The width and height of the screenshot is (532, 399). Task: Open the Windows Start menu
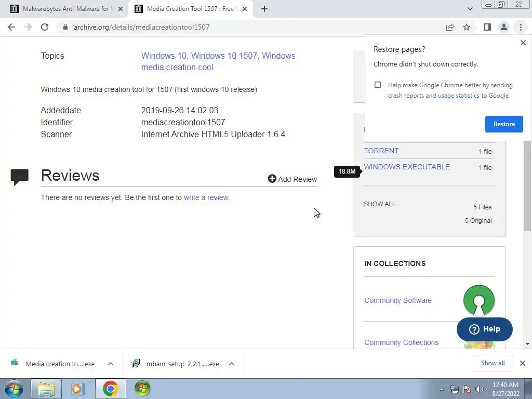coord(14,389)
